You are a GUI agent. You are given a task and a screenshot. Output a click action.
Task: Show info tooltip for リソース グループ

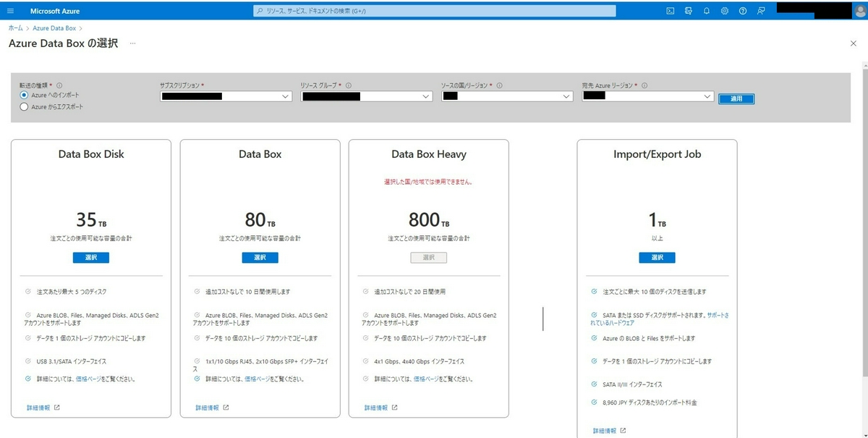[349, 85]
